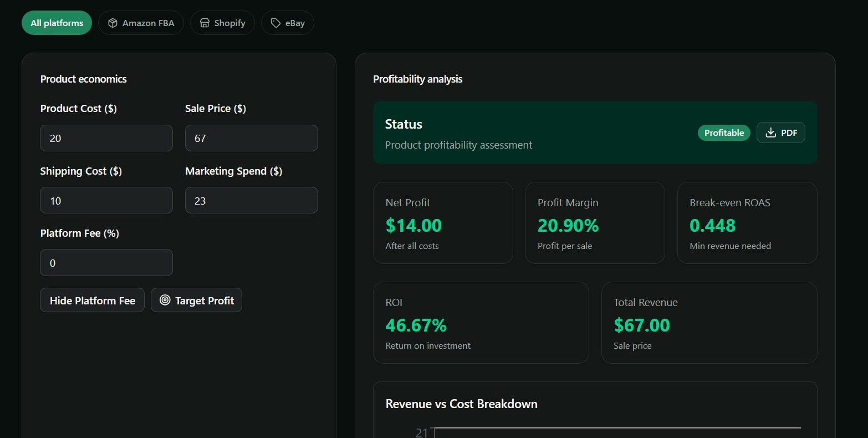Open the Target Profit calculator
This screenshot has width=868, height=438.
(196, 300)
